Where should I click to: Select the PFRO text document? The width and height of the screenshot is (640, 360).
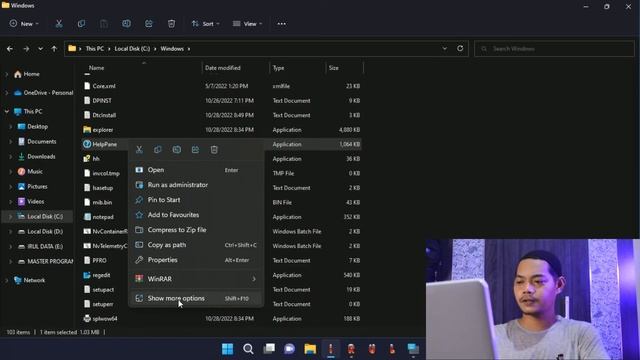(99, 260)
